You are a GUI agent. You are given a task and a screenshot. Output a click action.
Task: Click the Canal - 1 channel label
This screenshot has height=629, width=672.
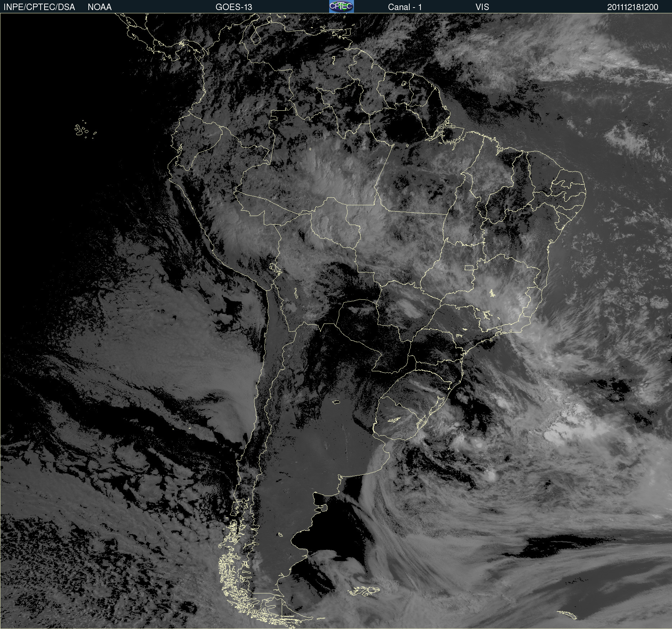pos(405,7)
